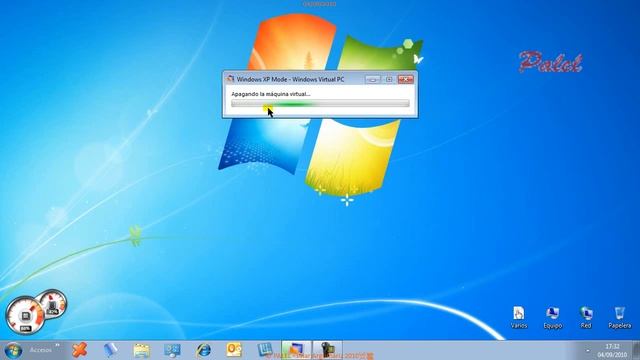Click the 'Apagando la máquina virtual...' text
The image size is (640, 360).
tap(271, 94)
